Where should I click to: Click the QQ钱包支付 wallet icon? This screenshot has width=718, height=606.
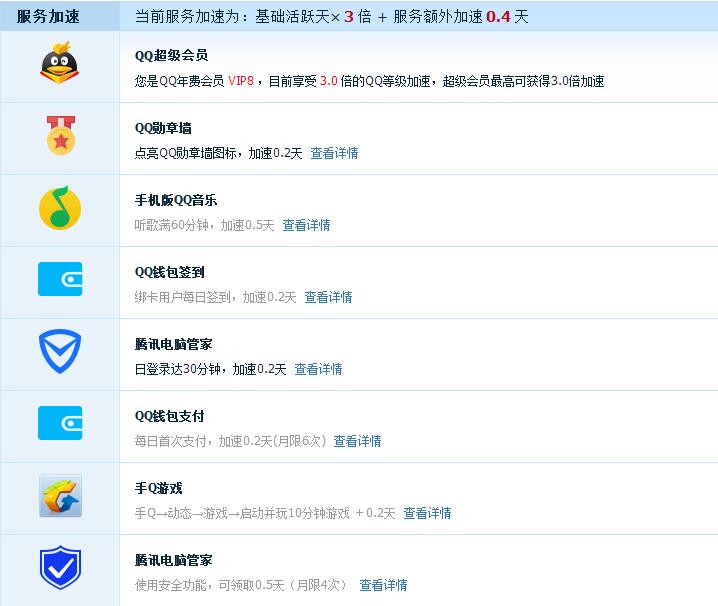click(60, 423)
